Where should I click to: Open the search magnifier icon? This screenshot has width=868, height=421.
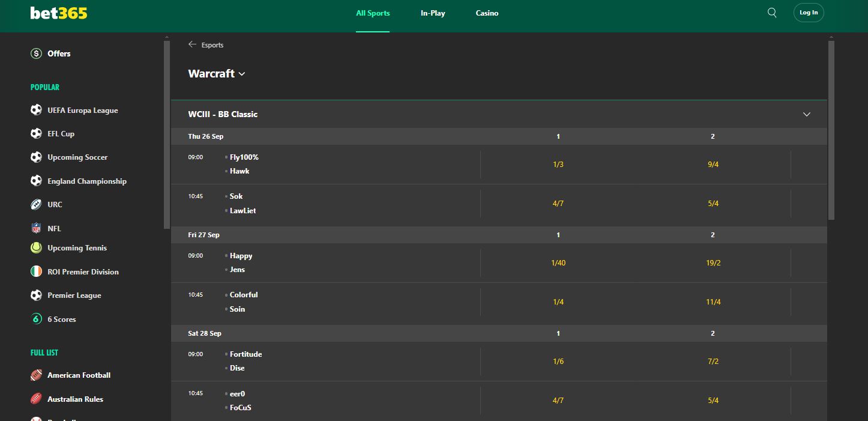coord(772,12)
